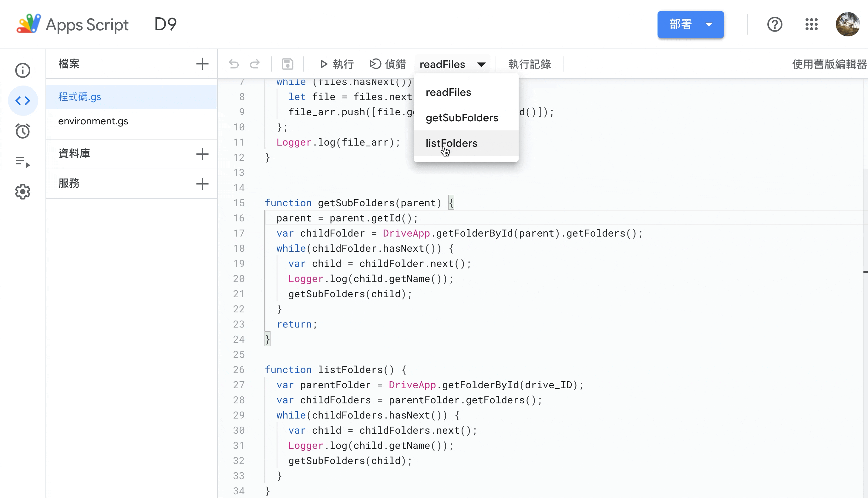The width and height of the screenshot is (868, 498).
Task: Select getSubFolders in the function menu
Action: 466,118
